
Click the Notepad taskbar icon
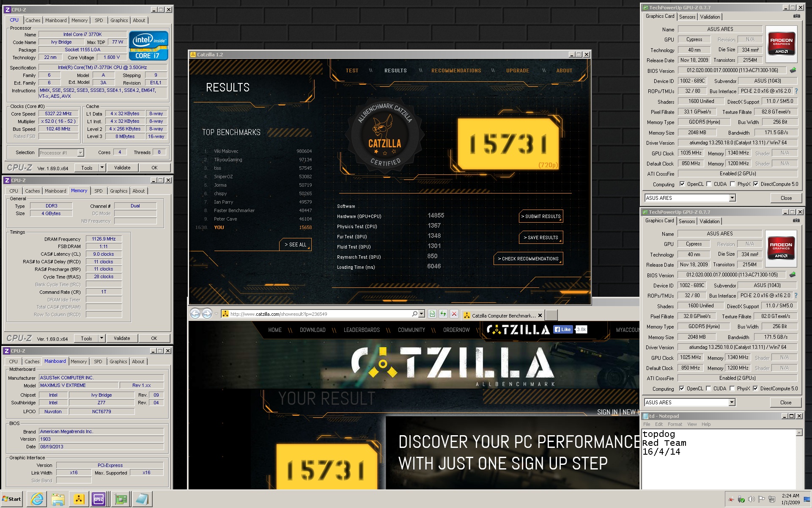pyautogui.click(x=142, y=499)
